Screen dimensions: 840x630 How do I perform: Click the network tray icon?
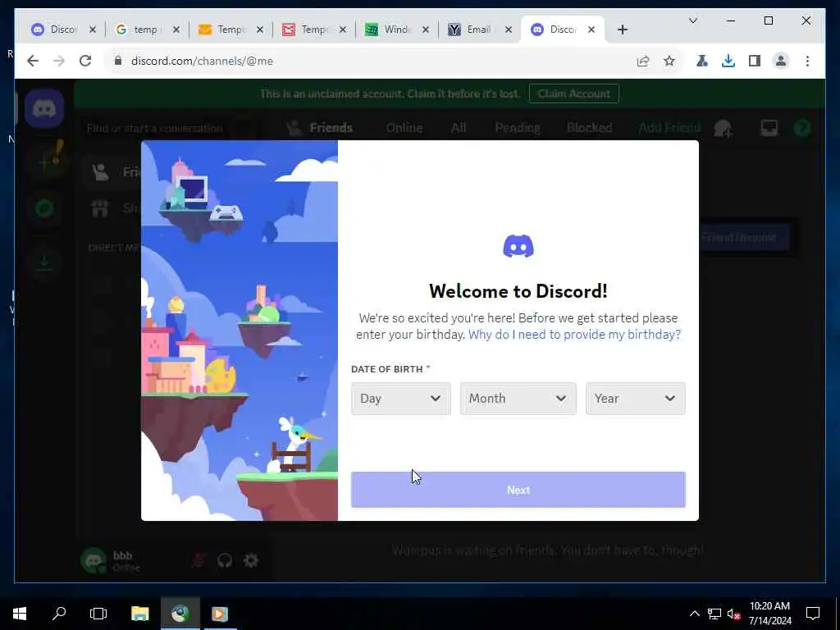click(x=714, y=614)
